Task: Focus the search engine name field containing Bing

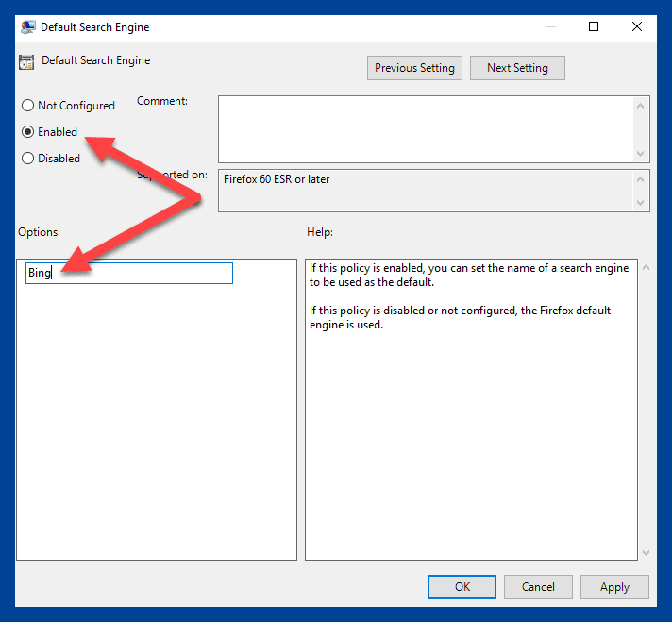Action: [129, 273]
